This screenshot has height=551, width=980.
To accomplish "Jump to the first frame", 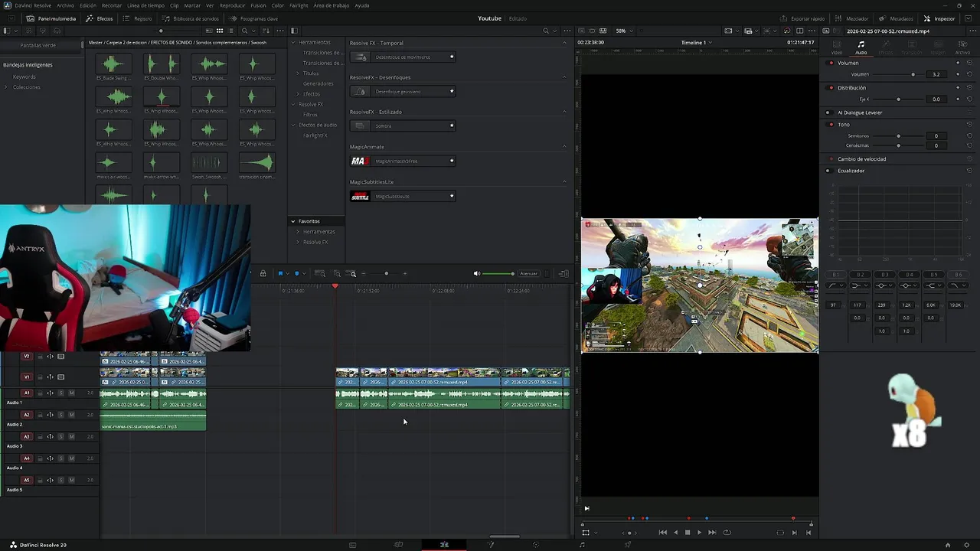I will (663, 532).
